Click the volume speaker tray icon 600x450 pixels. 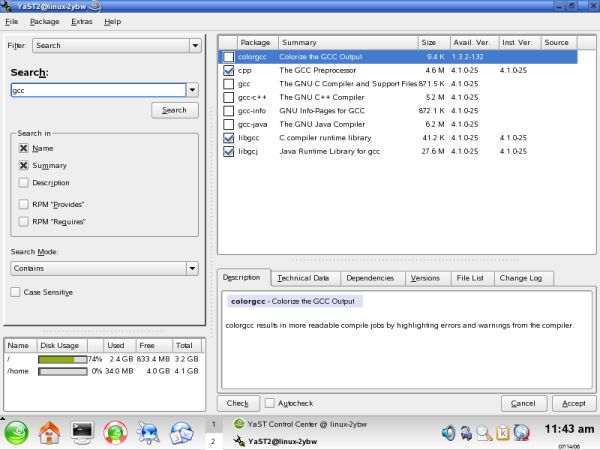point(448,433)
